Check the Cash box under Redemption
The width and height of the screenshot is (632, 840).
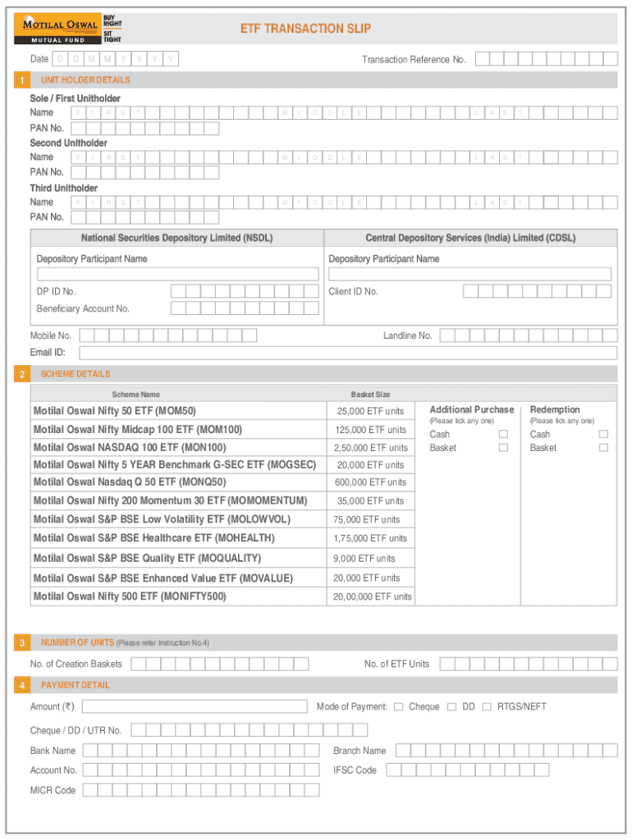click(x=603, y=434)
